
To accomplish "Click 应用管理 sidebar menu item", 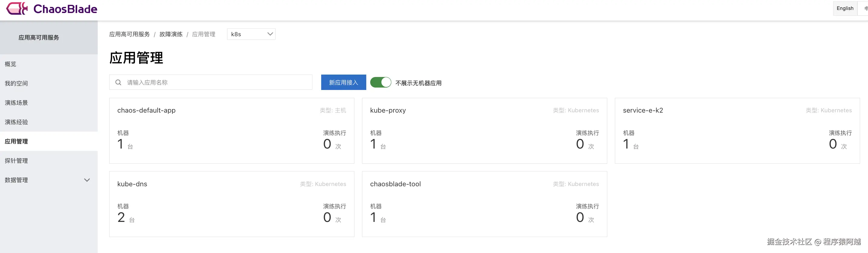I will (x=16, y=141).
